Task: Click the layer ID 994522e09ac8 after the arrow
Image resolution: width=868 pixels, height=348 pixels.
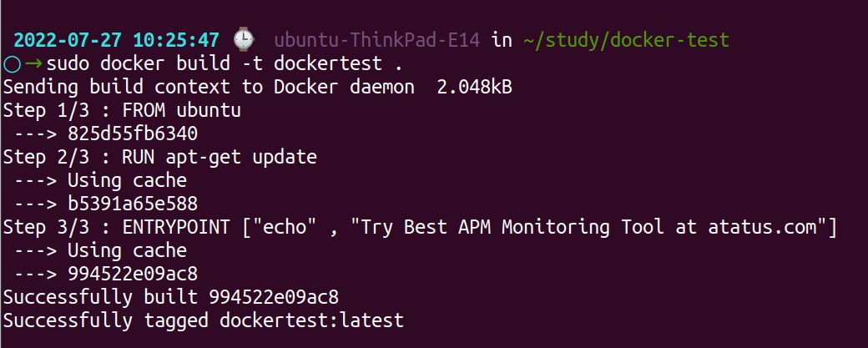Action: click(x=133, y=274)
